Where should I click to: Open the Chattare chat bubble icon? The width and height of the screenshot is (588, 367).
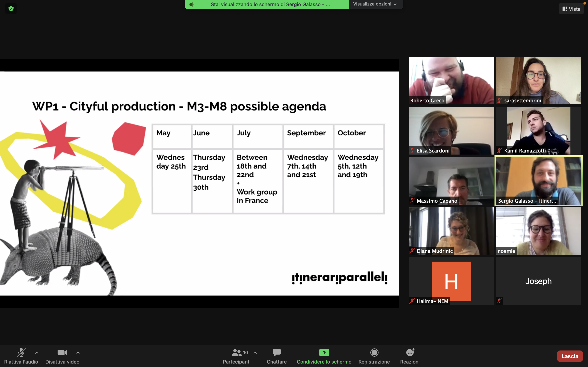[276, 352]
